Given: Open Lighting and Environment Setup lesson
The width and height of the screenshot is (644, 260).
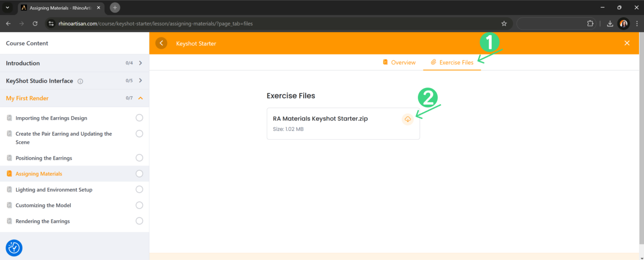Looking at the screenshot, I should click(54, 190).
